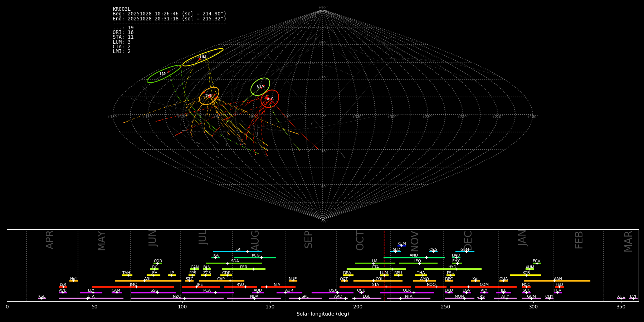This screenshot has height=322, width=644.
Task: Click the SPE shower label in the timeline
Action: click(x=305, y=297)
